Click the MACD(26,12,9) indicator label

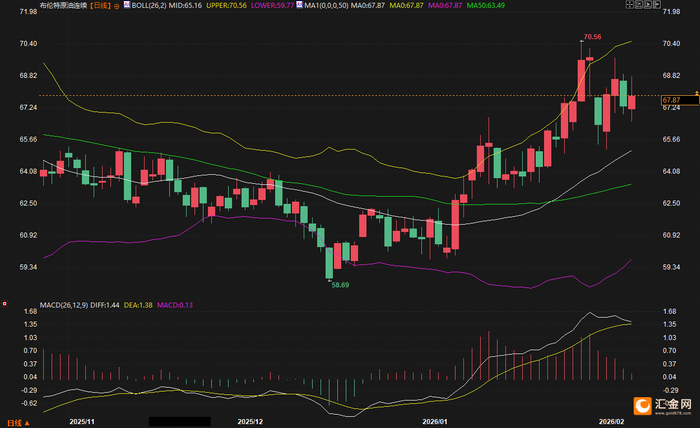tap(64, 305)
